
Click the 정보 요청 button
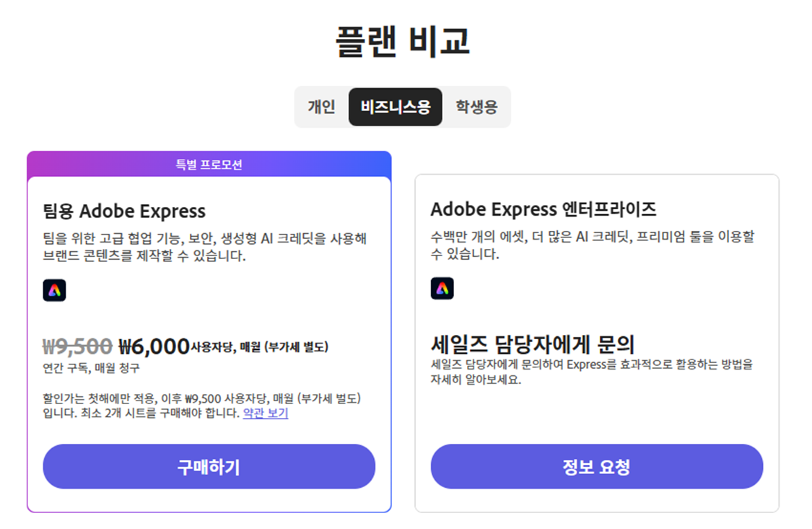pos(596,467)
